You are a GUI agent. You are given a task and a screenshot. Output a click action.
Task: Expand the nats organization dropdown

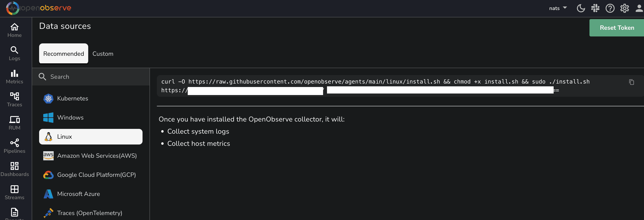[x=558, y=8]
